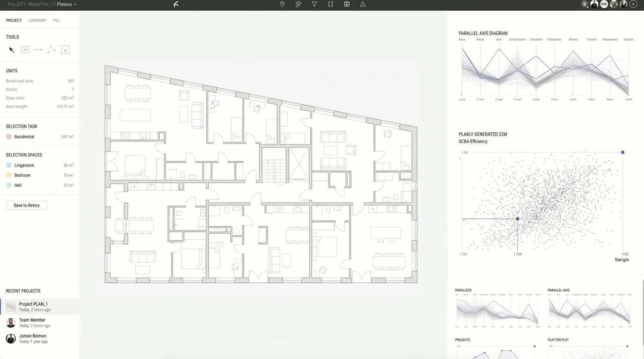Open the warning triangle alerts icon
This screenshot has height=359, width=644.
pos(363,4)
